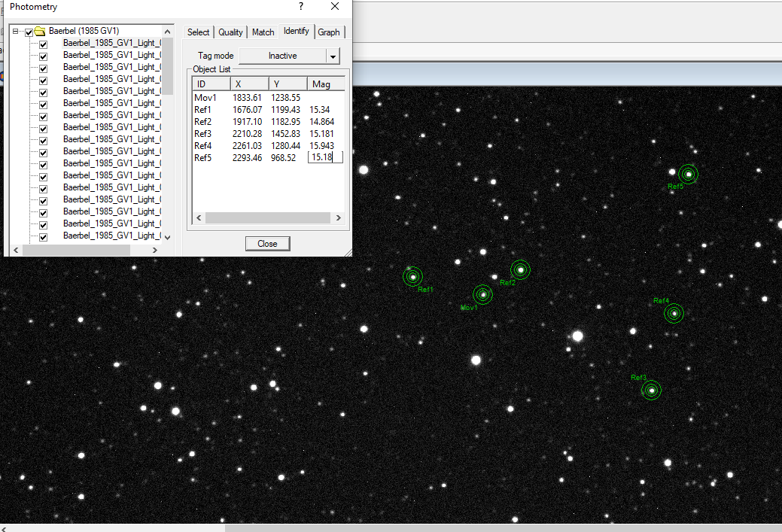The width and height of the screenshot is (782, 532).
Task: Click the Mag edit field for Ref5
Action: pyautogui.click(x=325, y=157)
